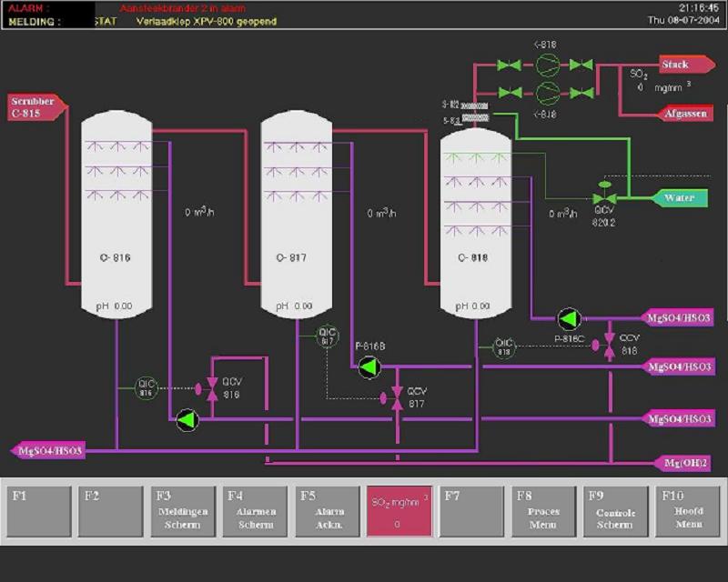Open the QCV 820.2 water valve
The height and width of the screenshot is (582, 728).
click(603, 197)
